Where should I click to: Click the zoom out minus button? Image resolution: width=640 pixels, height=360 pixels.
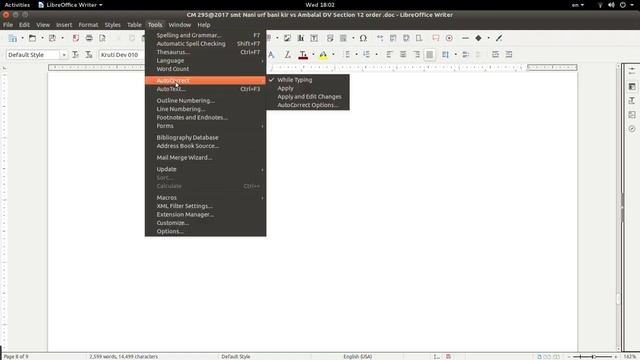point(569,357)
